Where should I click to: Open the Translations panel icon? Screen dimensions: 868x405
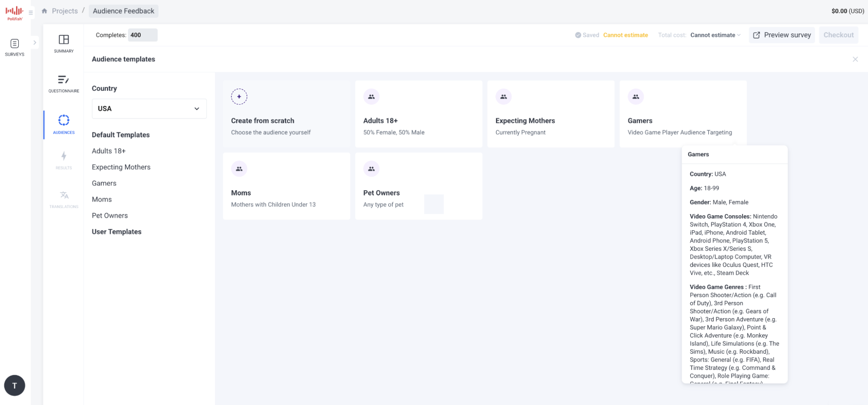pos(63,195)
